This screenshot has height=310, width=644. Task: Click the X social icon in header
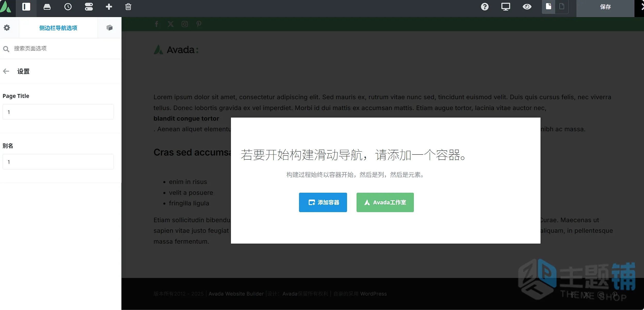pyautogui.click(x=171, y=24)
